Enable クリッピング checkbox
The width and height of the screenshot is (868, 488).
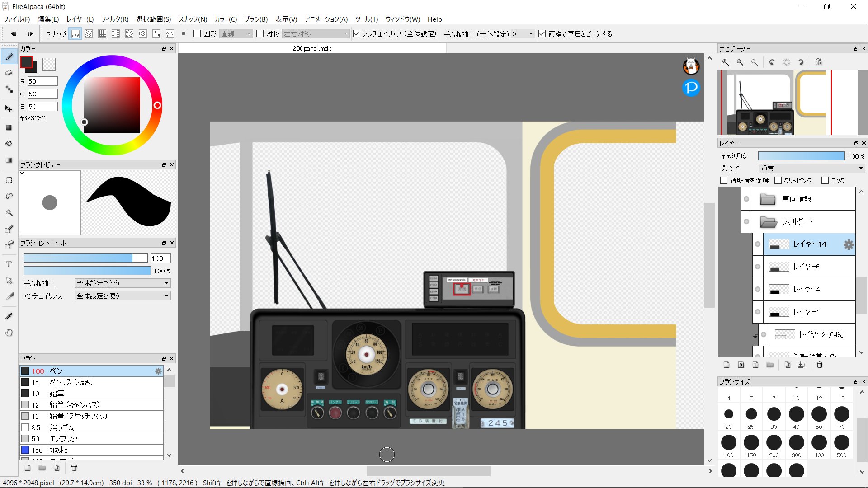(x=778, y=180)
